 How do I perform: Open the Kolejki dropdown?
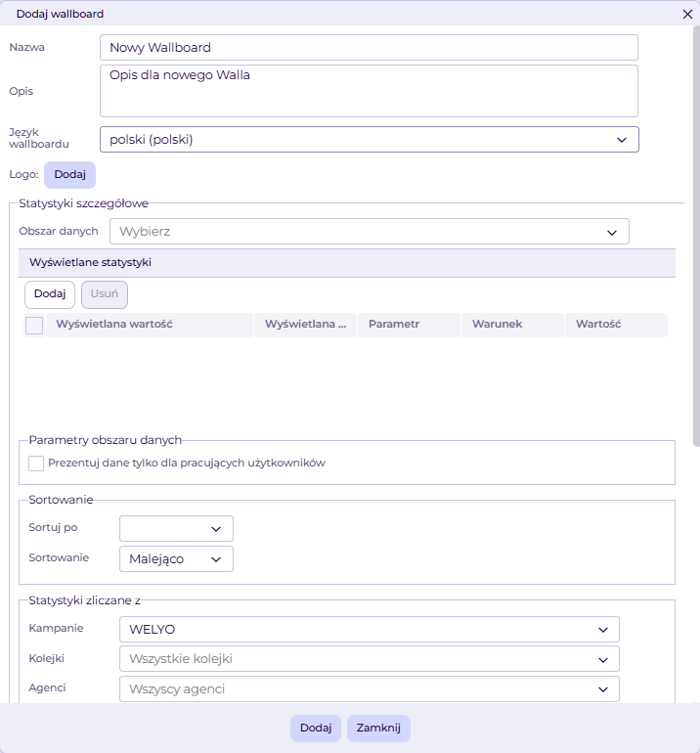click(x=370, y=659)
